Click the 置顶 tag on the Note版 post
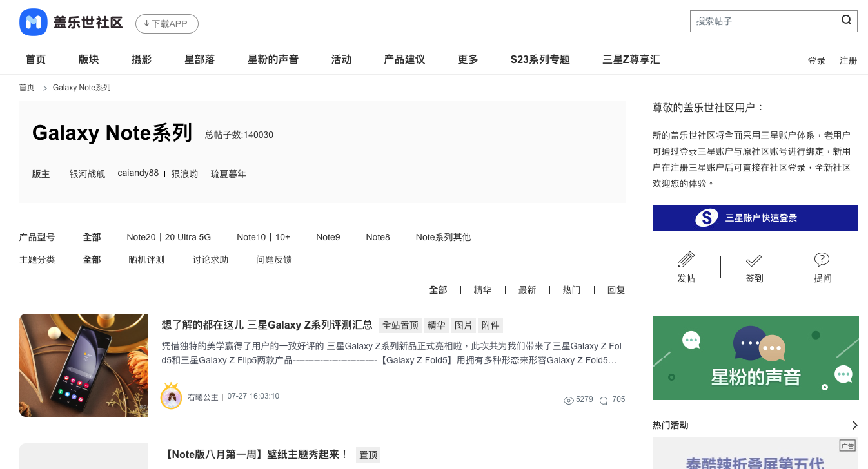868x469 pixels. 368,455
